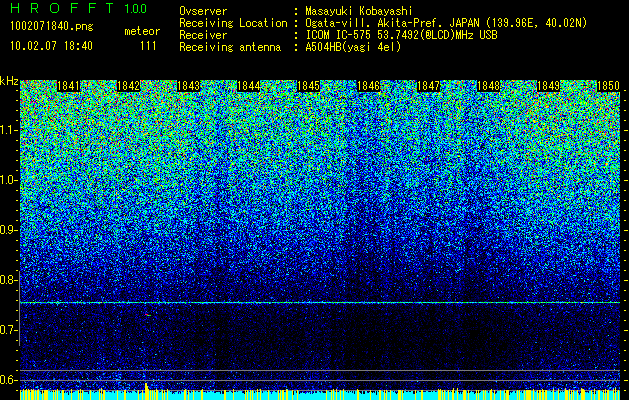Screen dimensions: 629x400
Task: Click observer name Masayuki Kobayashi
Action: click(x=359, y=11)
